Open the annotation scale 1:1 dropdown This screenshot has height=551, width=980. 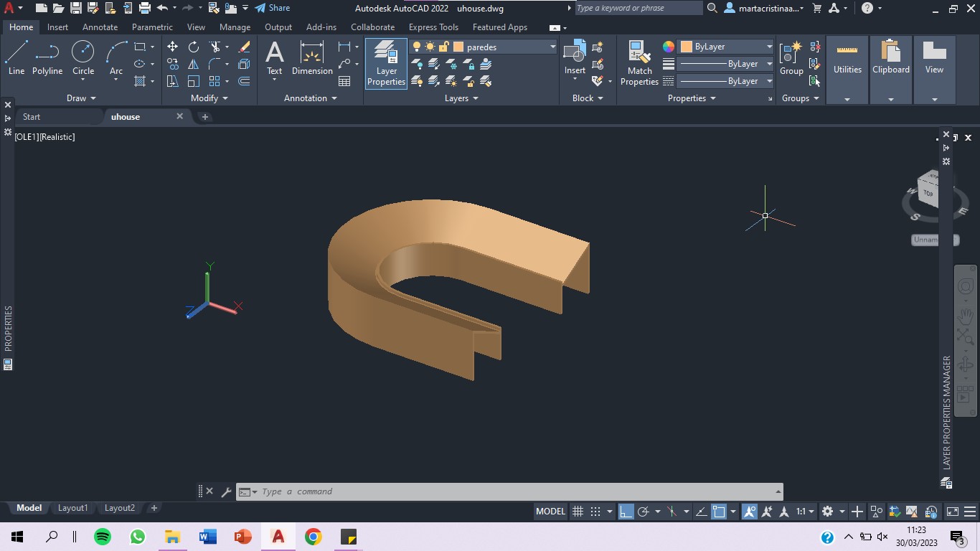805,512
